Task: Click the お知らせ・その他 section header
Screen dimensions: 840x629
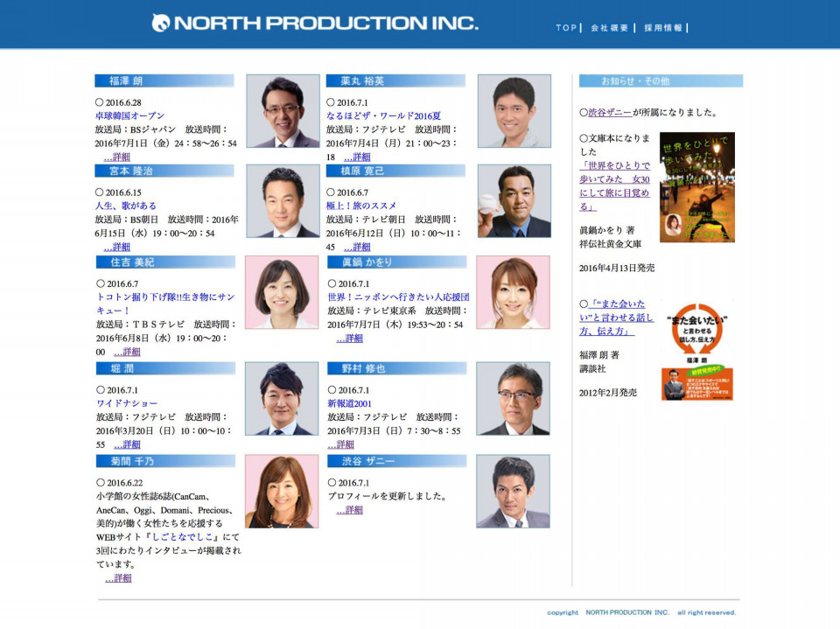Action: (661, 80)
